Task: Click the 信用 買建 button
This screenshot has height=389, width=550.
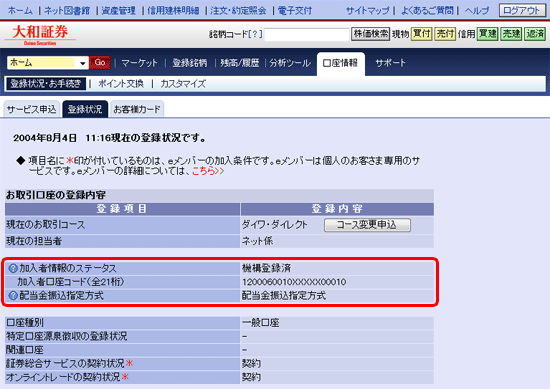Action: point(488,34)
